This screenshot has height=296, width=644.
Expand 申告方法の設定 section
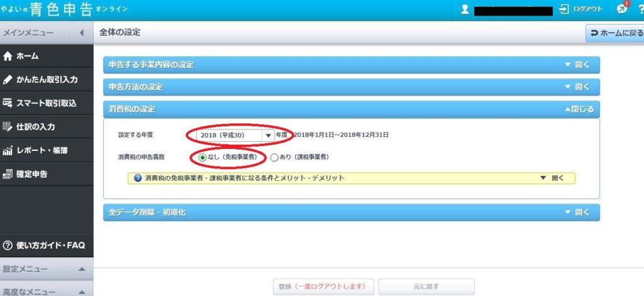[351, 87]
